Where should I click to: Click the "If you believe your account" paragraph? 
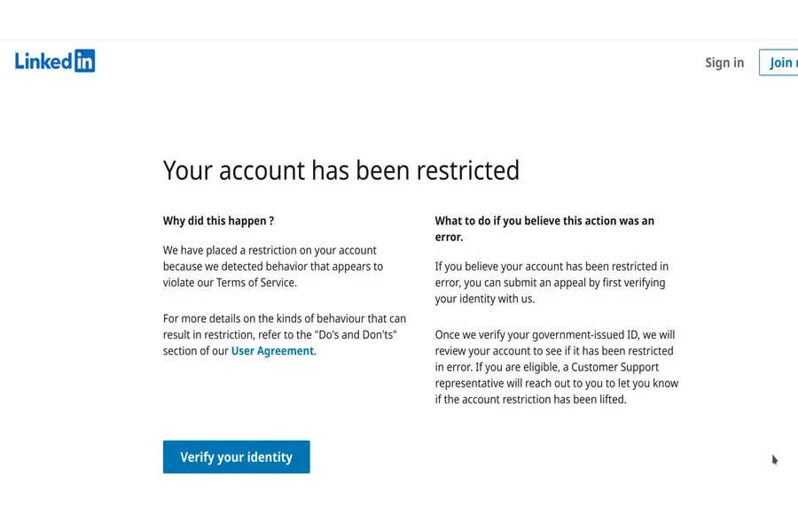click(x=552, y=283)
